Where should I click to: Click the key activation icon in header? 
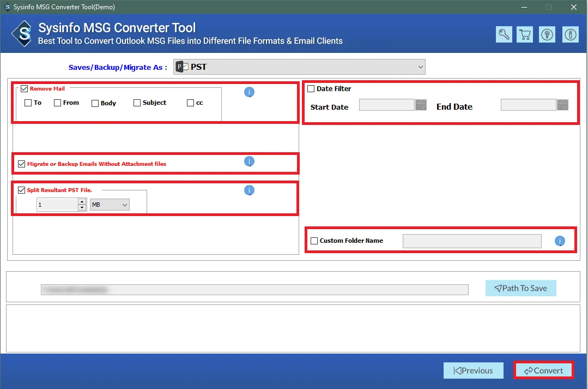[504, 34]
